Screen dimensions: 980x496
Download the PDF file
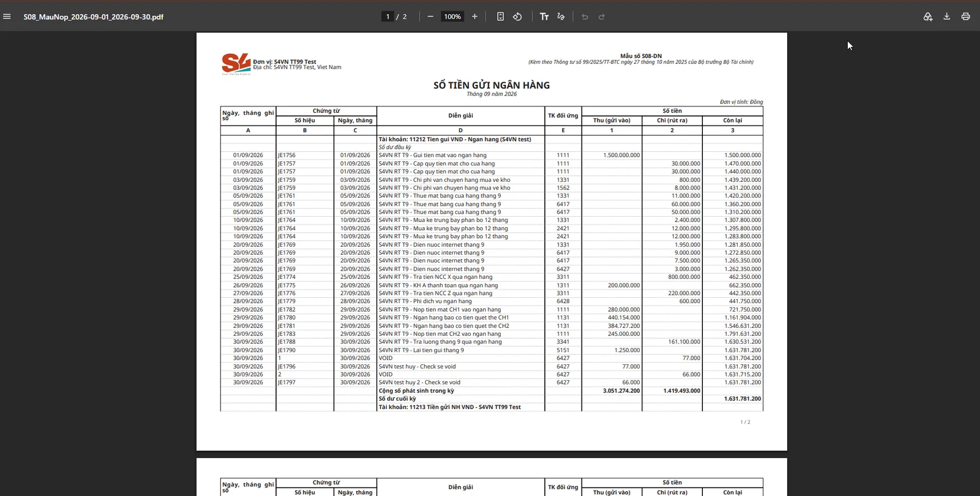[947, 17]
